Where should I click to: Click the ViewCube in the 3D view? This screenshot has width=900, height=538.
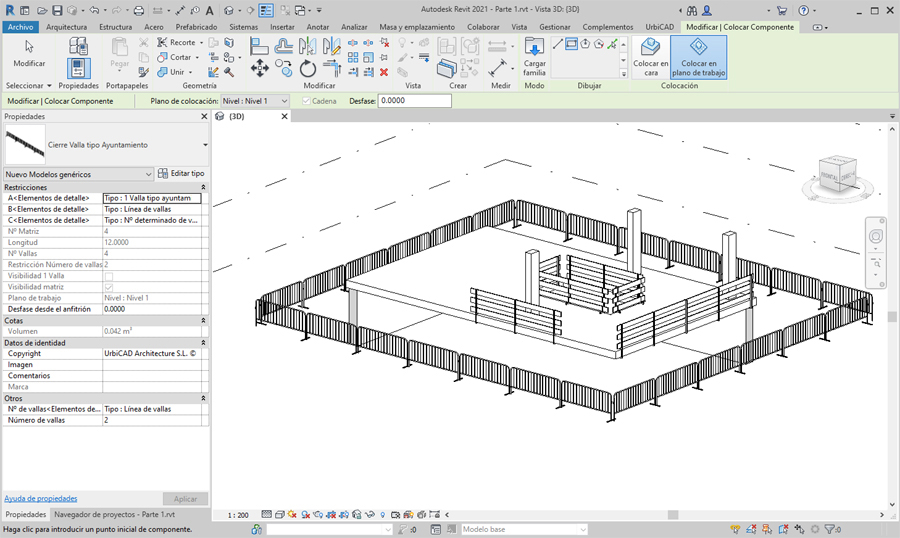(836, 174)
